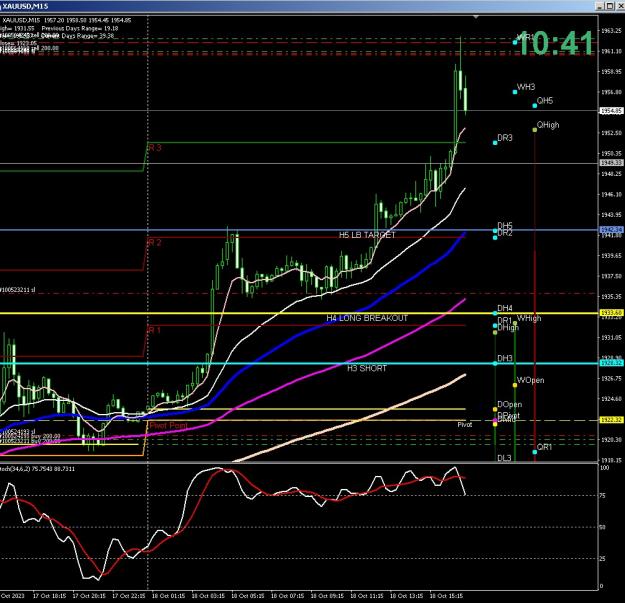Click the R 1 resistance label
625x603 pixels.
click(155, 330)
